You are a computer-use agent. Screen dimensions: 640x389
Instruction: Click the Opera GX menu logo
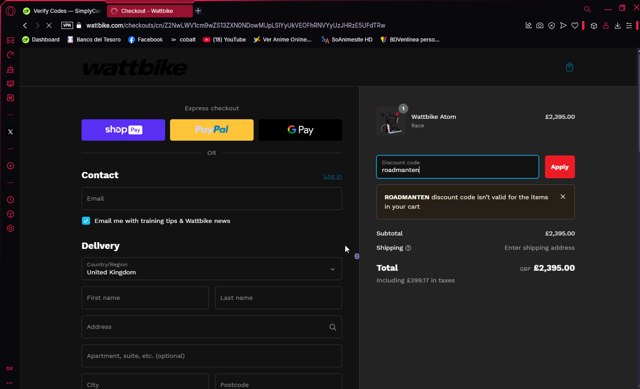tap(11, 11)
